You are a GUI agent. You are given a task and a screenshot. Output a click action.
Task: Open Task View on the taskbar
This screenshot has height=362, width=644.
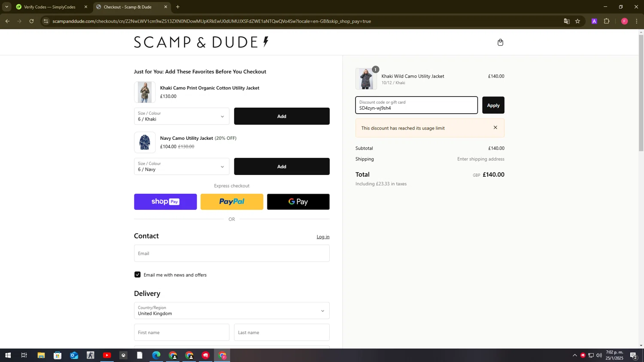24,355
